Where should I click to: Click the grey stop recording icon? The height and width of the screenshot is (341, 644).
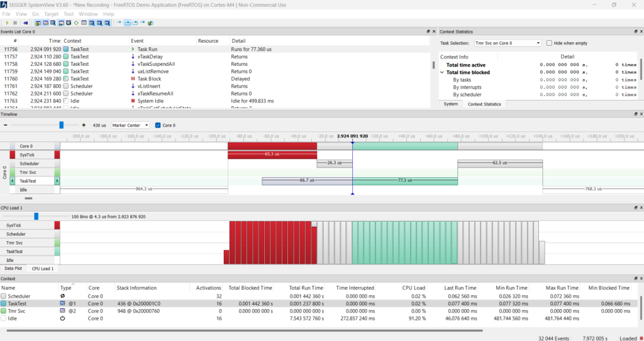pos(15,23)
